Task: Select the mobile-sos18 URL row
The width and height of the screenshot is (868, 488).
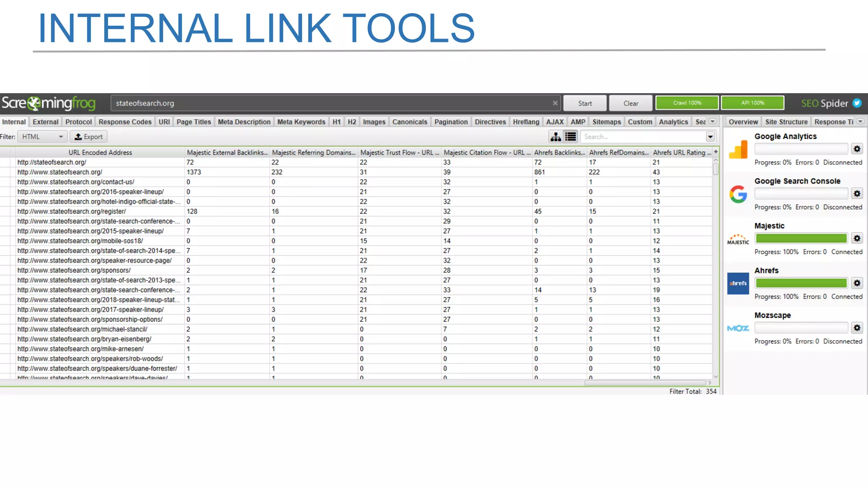Action: (x=356, y=241)
